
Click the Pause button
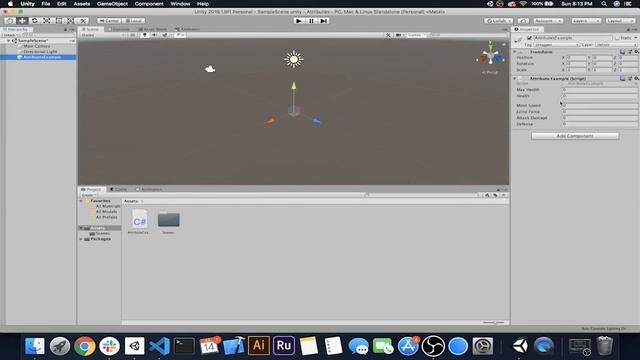click(311, 21)
